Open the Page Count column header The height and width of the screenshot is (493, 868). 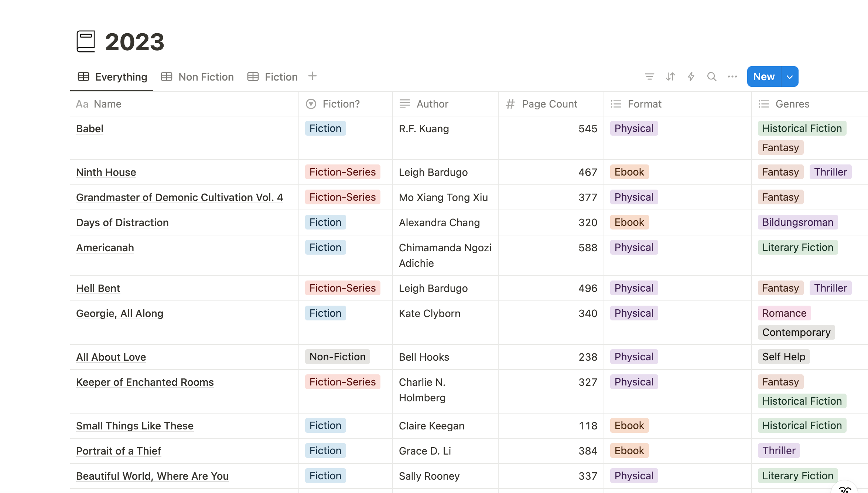point(551,104)
